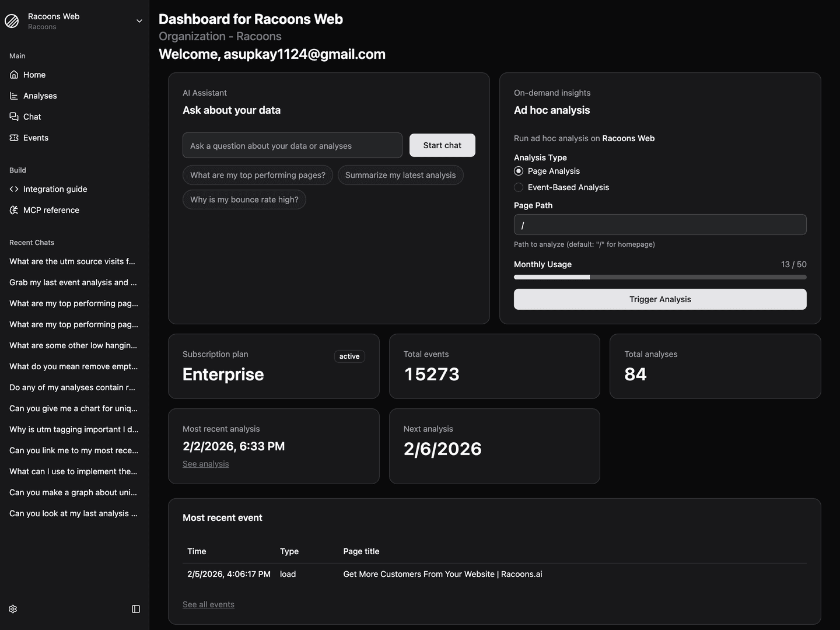Click the MCP reference icon
Viewport: 840px width, 630px height.
[x=14, y=210]
